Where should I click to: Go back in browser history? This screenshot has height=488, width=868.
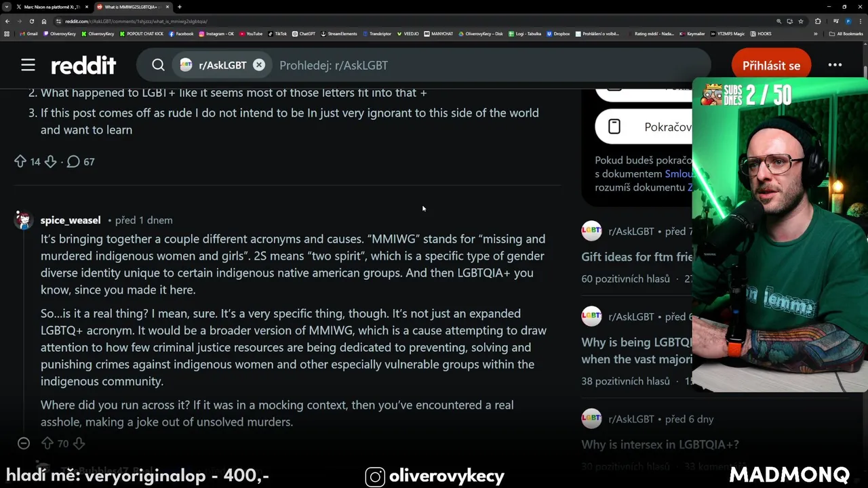[x=7, y=21]
